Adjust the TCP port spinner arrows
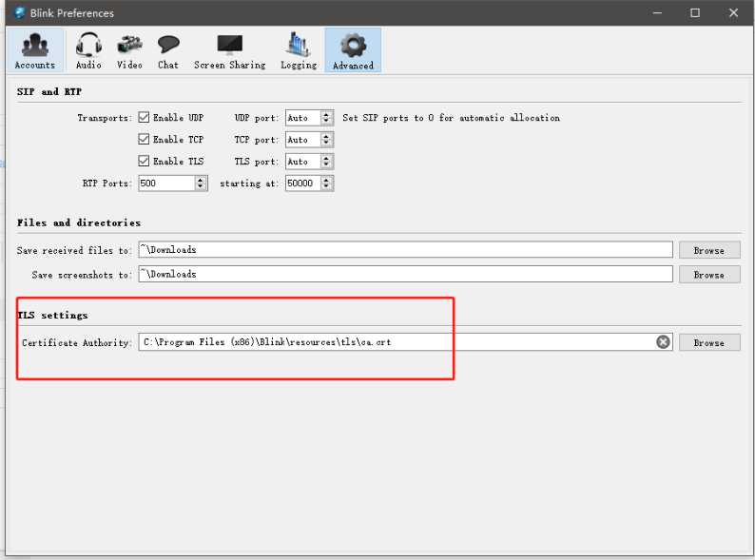Image resolution: width=755 pixels, height=560 pixels. [326, 140]
